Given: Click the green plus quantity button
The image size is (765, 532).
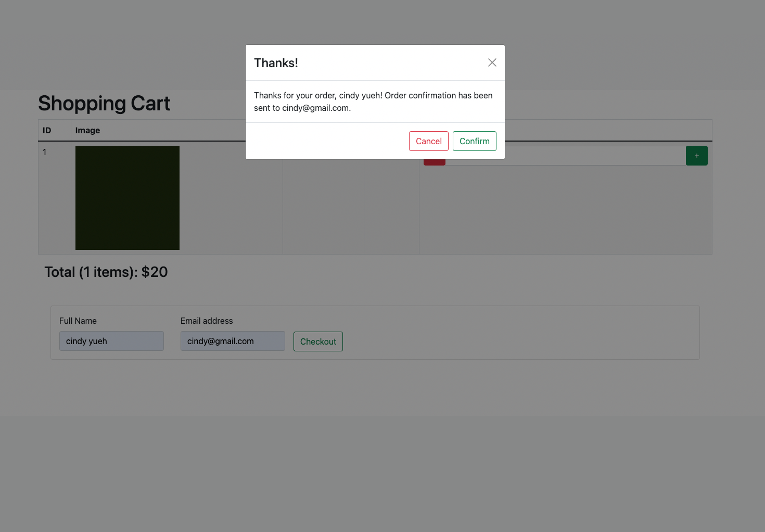Looking at the screenshot, I should tap(696, 156).
